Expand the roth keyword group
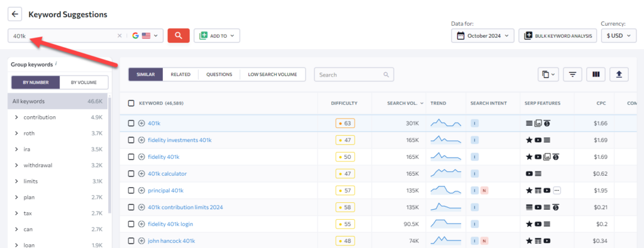 [x=16, y=134]
